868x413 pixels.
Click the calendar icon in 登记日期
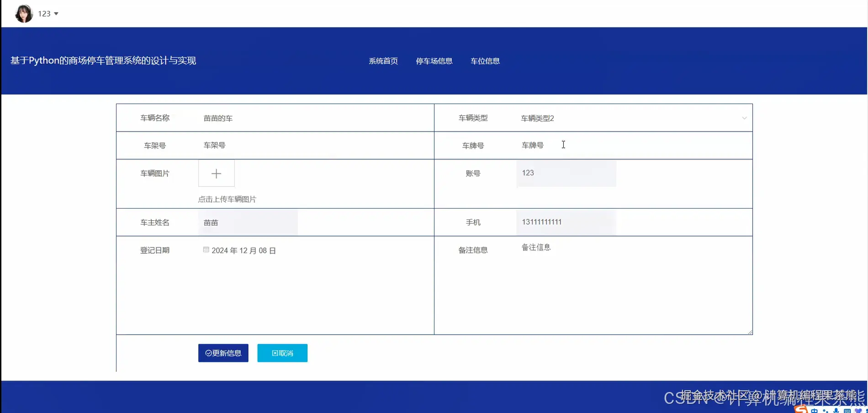point(206,250)
